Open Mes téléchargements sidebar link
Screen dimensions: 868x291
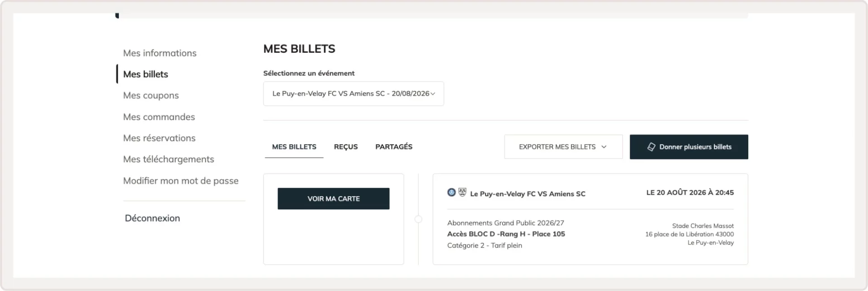click(169, 160)
